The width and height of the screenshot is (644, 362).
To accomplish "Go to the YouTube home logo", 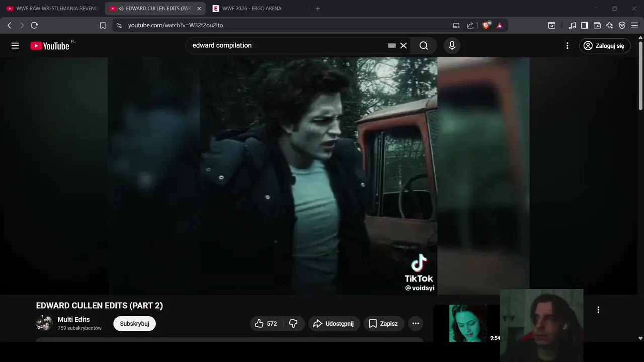I will click(49, 46).
